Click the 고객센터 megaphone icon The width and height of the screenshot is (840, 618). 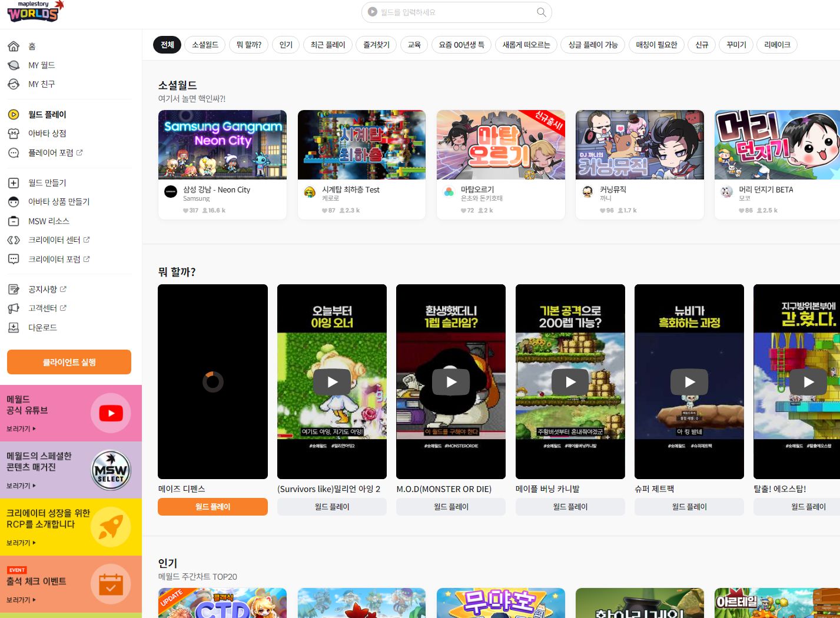coord(14,308)
